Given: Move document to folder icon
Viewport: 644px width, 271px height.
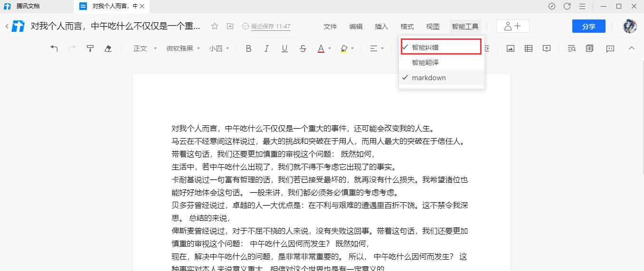Looking at the screenshot, I should pos(230,26).
